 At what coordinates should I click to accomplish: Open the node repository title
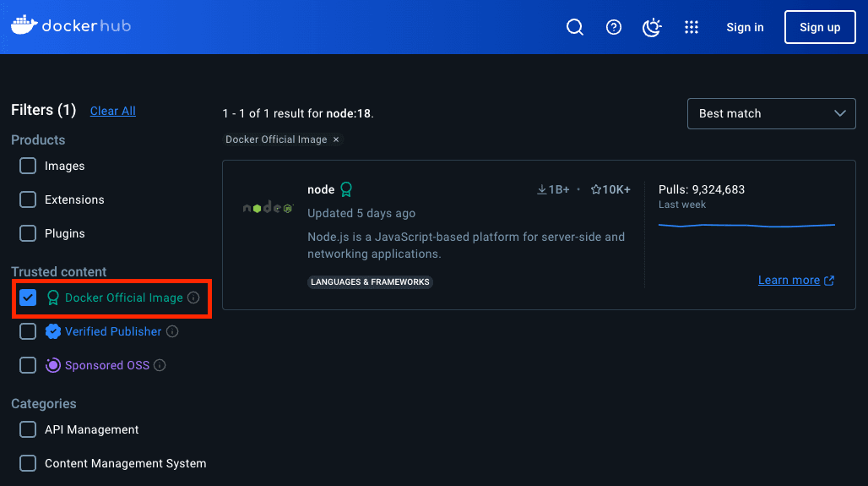[321, 189]
